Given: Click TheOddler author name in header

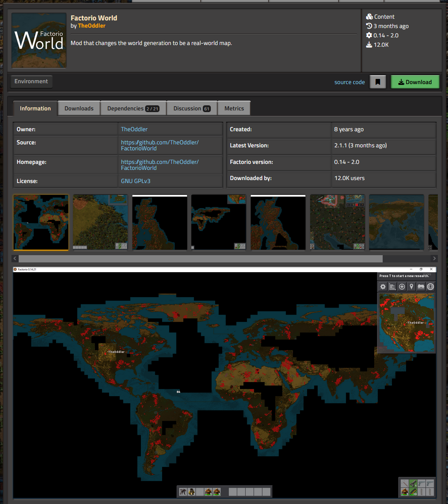Looking at the screenshot, I should [x=92, y=26].
